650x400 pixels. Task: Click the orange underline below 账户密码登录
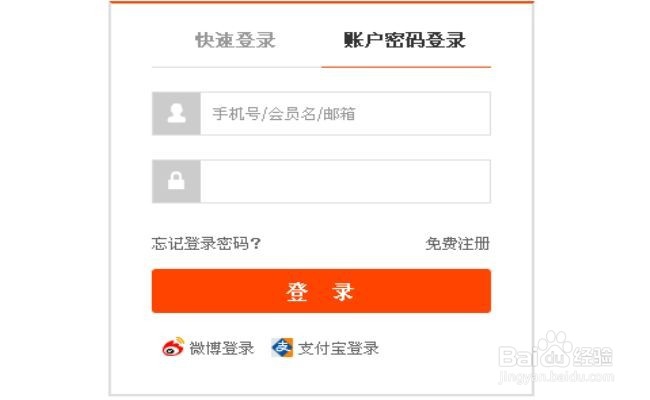(406, 67)
